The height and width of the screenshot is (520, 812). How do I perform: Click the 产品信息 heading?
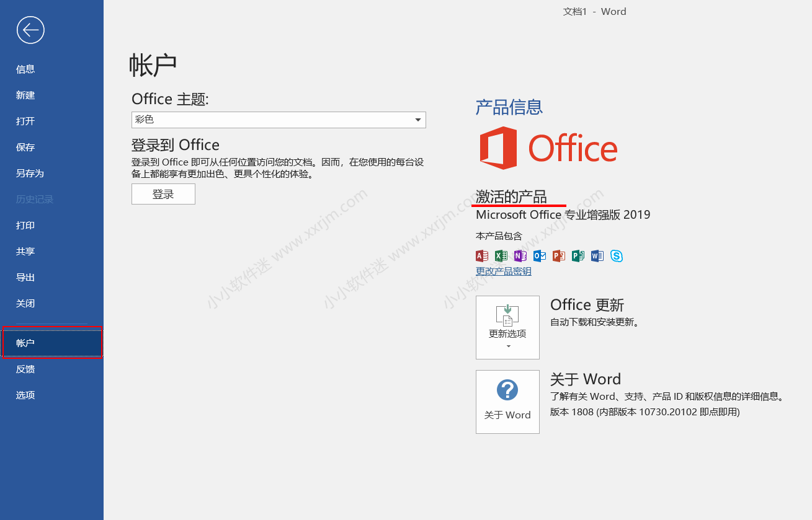pos(509,107)
